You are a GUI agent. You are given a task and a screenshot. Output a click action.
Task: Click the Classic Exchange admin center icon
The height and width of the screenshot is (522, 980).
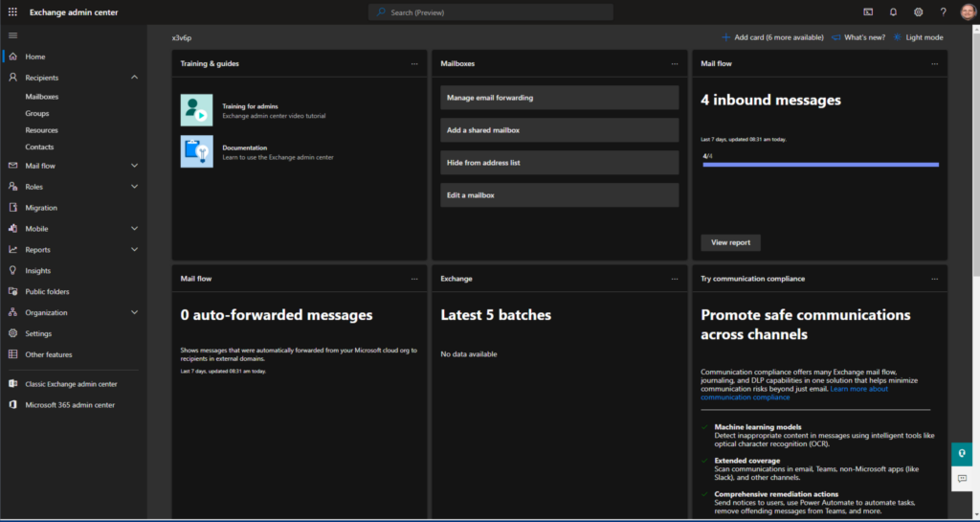(x=12, y=384)
